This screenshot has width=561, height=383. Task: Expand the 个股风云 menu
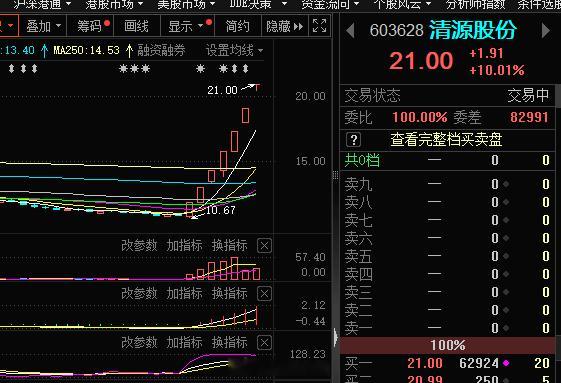pyautogui.click(x=402, y=4)
